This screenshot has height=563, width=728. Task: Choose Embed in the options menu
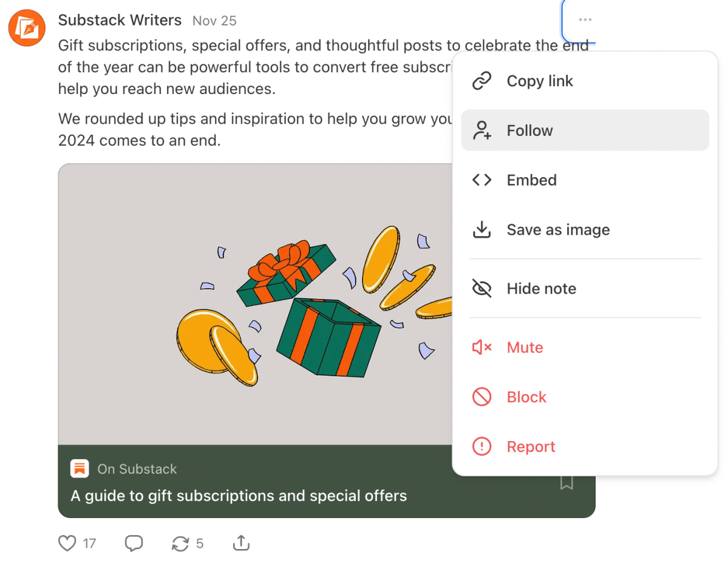(x=585, y=180)
